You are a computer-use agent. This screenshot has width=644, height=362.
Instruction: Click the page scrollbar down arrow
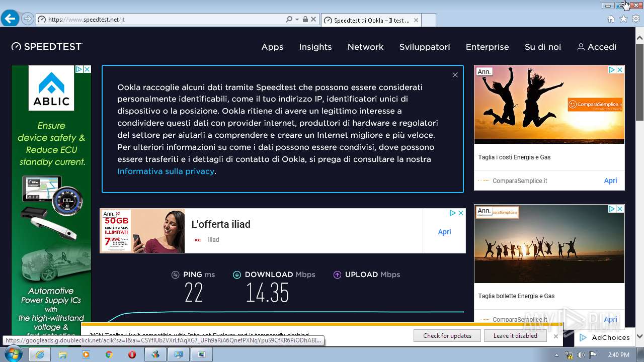[x=639, y=336]
